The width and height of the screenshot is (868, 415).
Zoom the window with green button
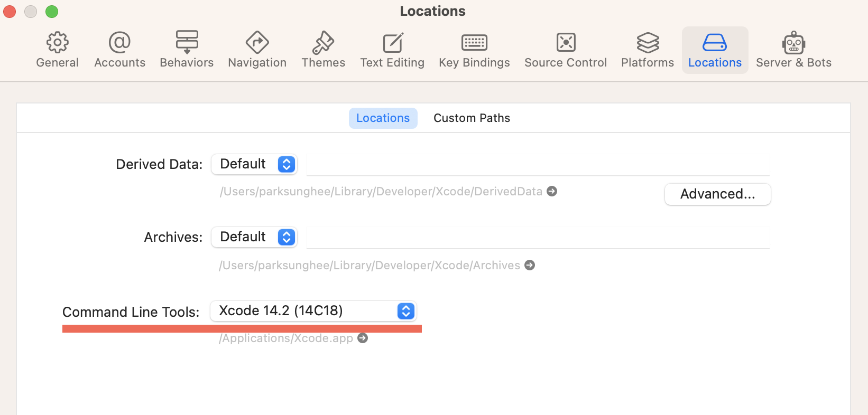[52, 12]
